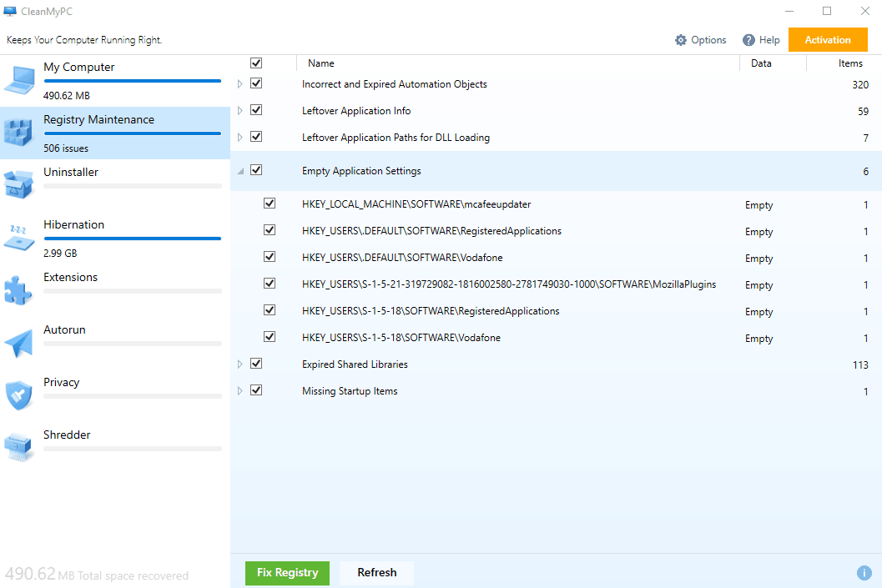Viewport: 882px width, 588px height.
Task: Click the Fix Registry button
Action: tap(287, 573)
